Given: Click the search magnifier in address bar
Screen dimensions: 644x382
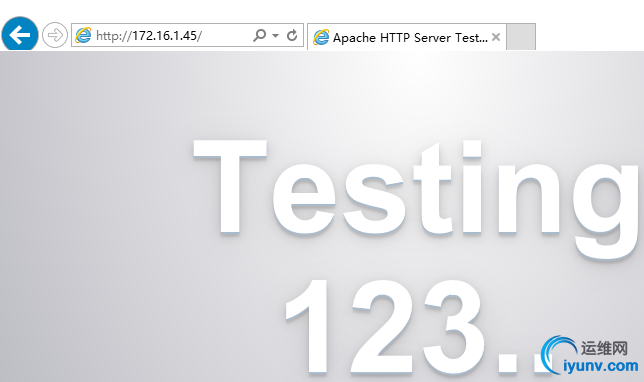Looking at the screenshot, I should [260, 35].
